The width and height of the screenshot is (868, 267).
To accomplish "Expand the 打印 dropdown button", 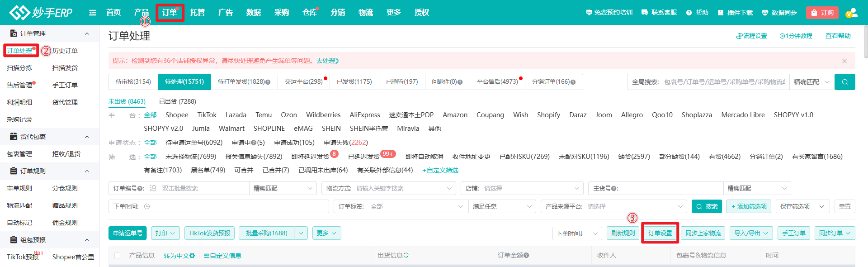I will pos(165,233).
